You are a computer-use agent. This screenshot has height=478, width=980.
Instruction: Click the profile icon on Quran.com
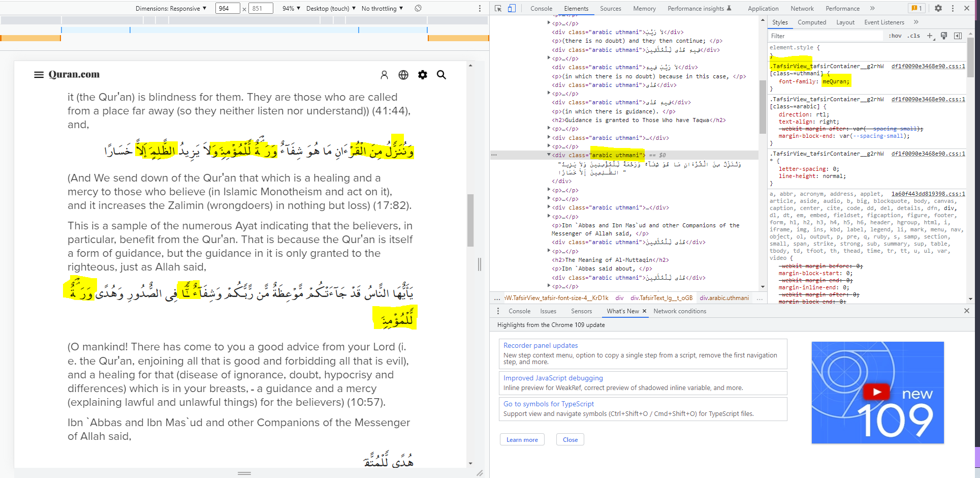point(385,74)
